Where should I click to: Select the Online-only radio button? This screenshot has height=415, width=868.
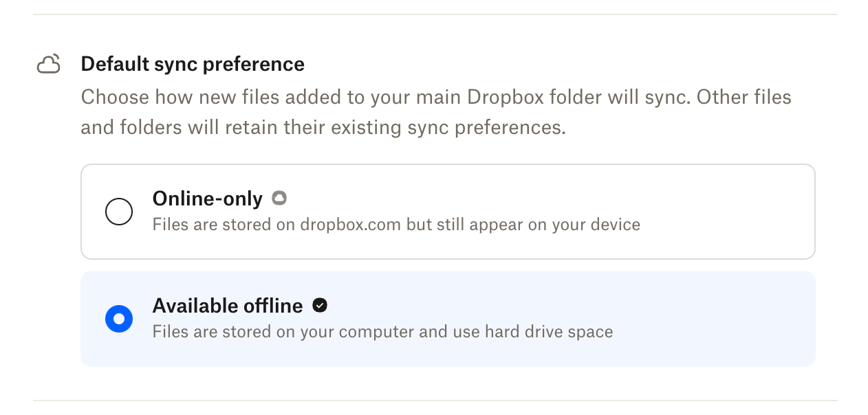(x=119, y=212)
